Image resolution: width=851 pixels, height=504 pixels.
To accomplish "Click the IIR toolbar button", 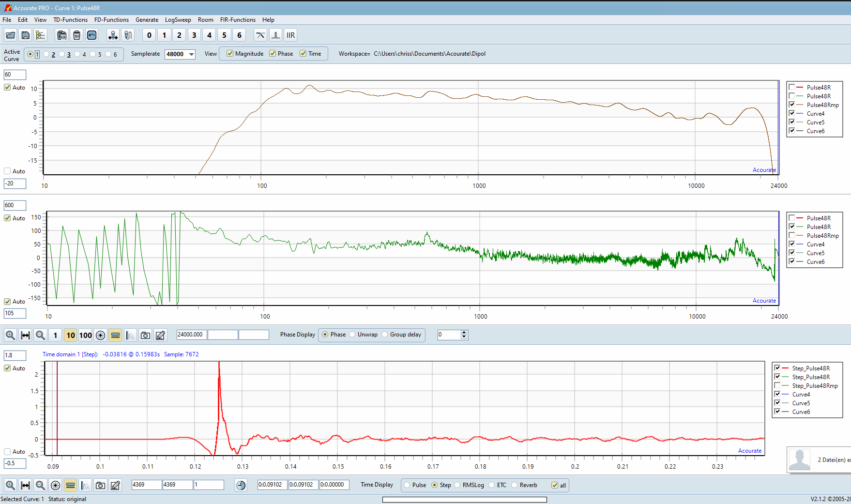I will 290,35.
